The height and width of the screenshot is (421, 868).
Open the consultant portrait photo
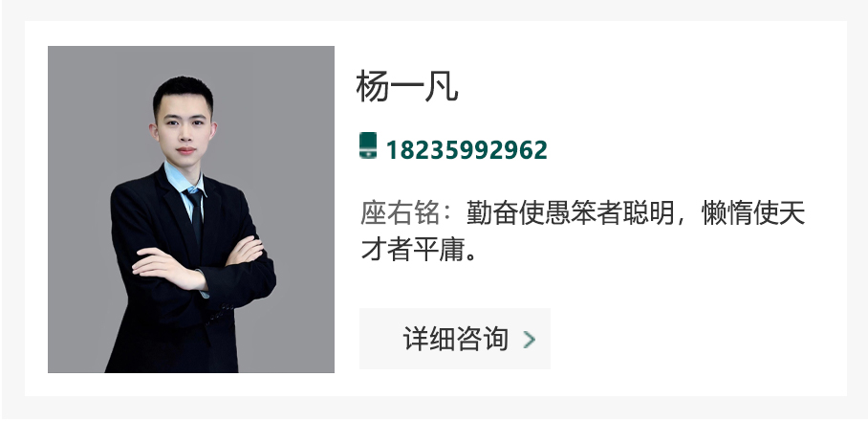[x=191, y=210]
